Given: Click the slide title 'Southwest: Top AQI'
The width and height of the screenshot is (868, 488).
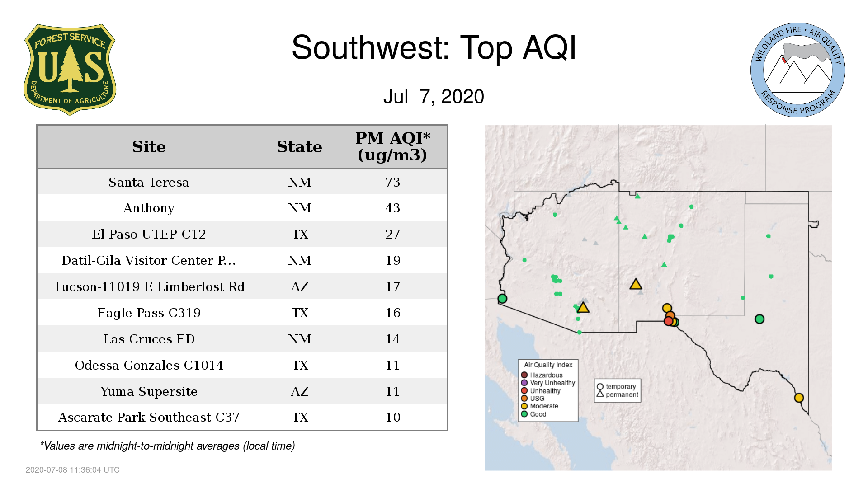Looking at the screenshot, I should (434, 47).
